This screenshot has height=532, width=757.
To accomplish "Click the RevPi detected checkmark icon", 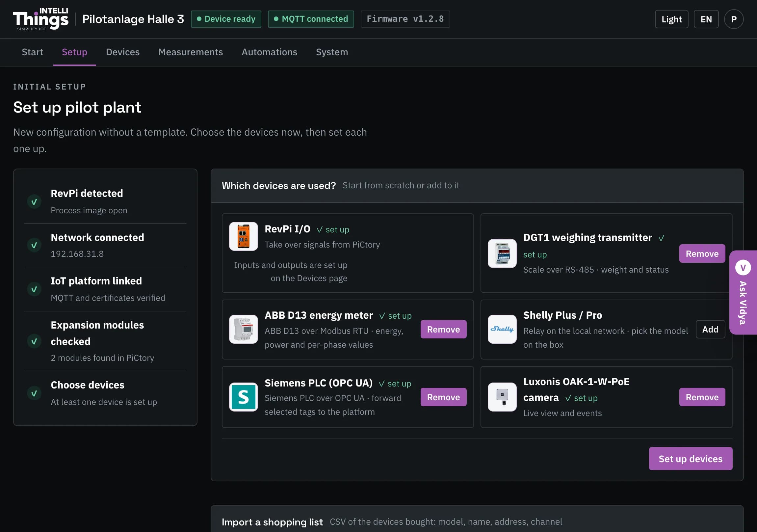I will tap(34, 201).
